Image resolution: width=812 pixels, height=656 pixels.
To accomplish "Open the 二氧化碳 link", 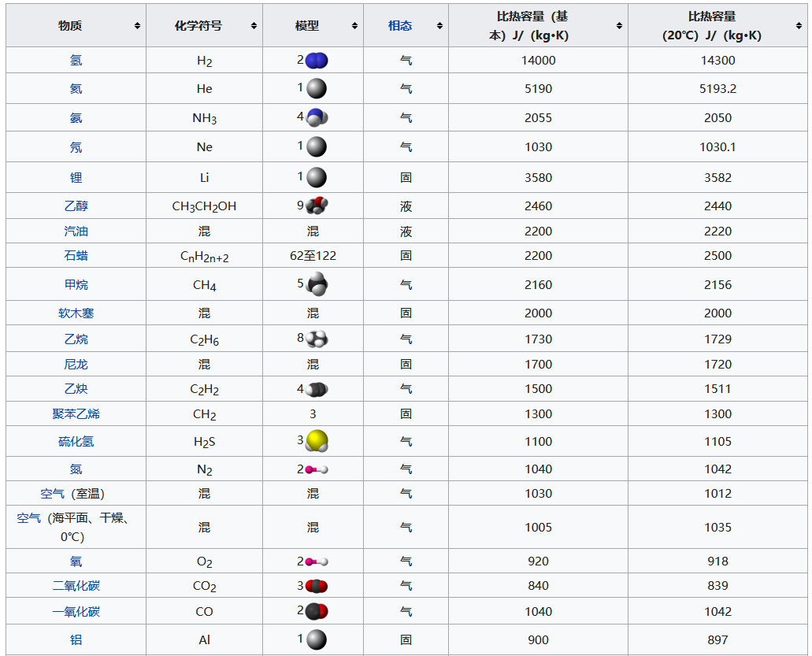I will [76, 586].
